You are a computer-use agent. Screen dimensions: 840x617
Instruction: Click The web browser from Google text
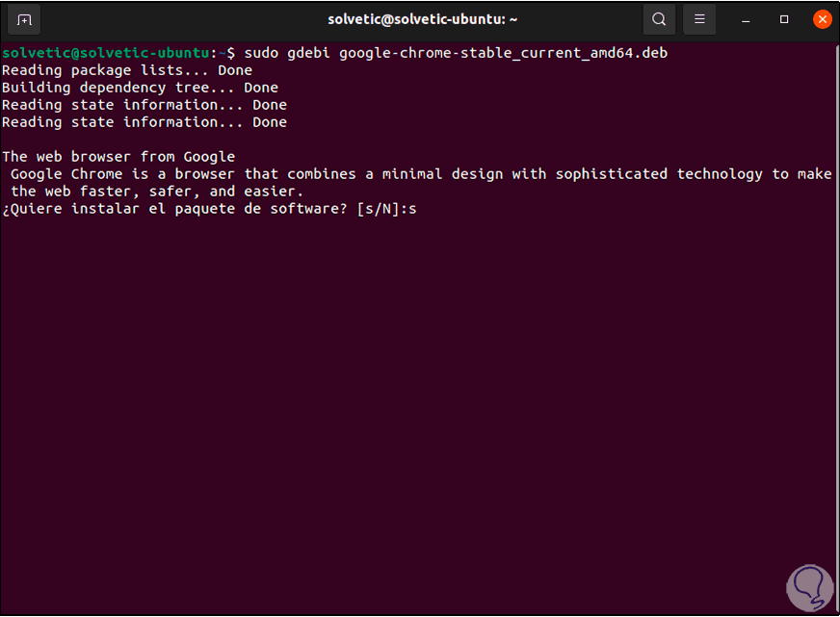coord(118,157)
